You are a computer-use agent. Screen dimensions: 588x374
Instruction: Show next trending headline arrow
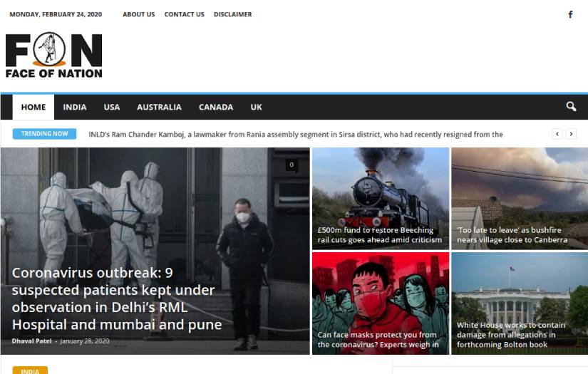pos(571,134)
